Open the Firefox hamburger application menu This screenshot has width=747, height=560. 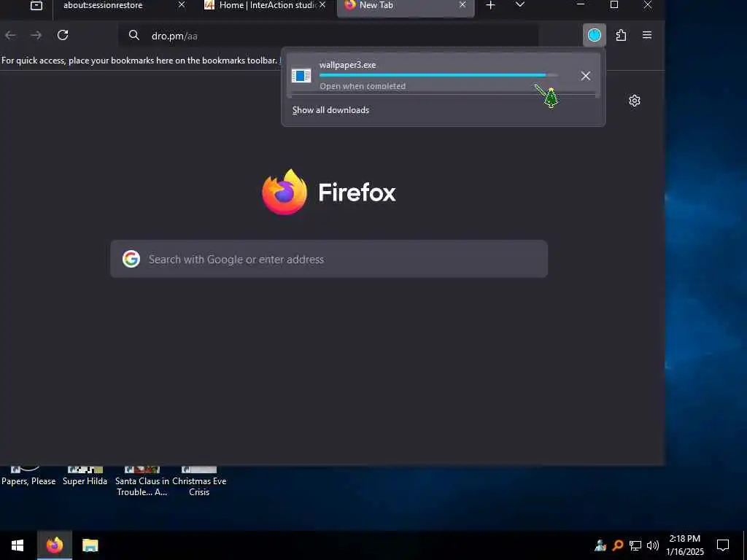point(647,35)
